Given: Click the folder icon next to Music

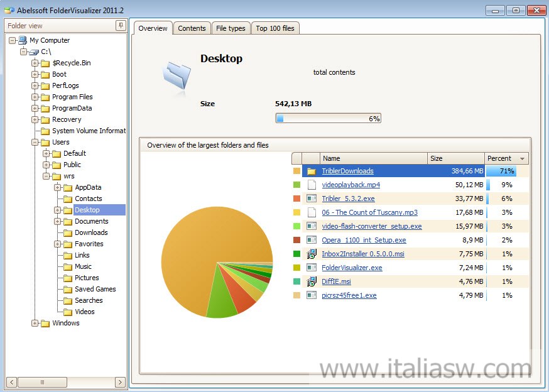Looking at the screenshot, I should (x=68, y=267).
